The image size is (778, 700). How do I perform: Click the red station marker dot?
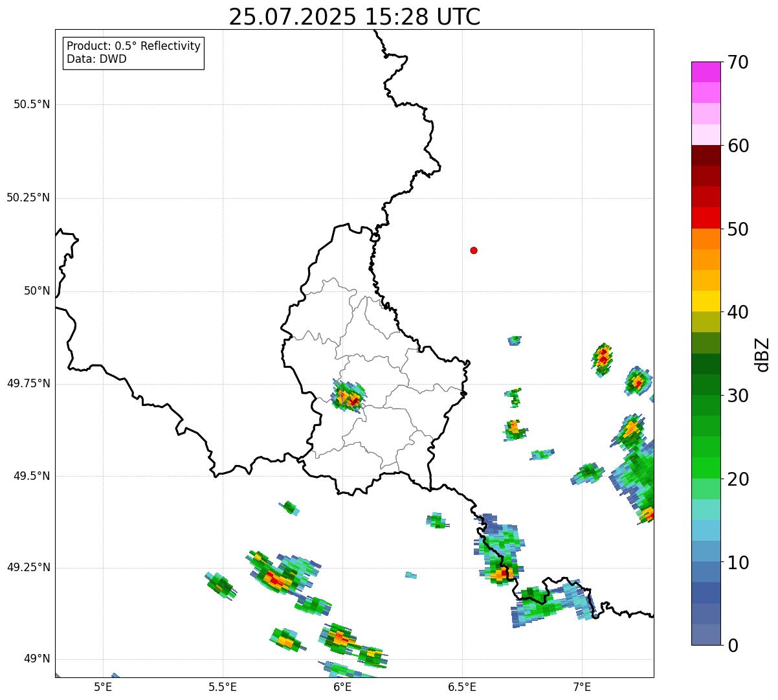pyautogui.click(x=474, y=250)
